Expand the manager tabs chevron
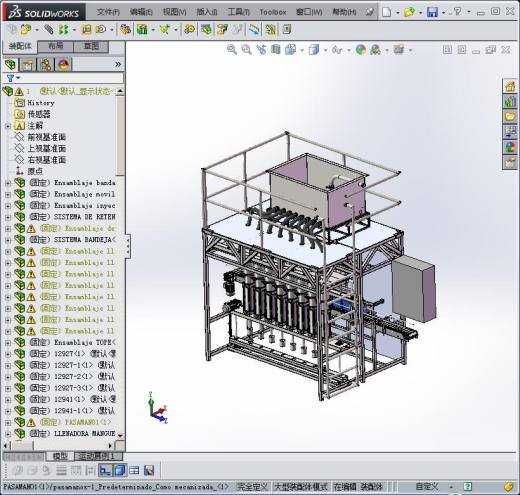 point(118,64)
